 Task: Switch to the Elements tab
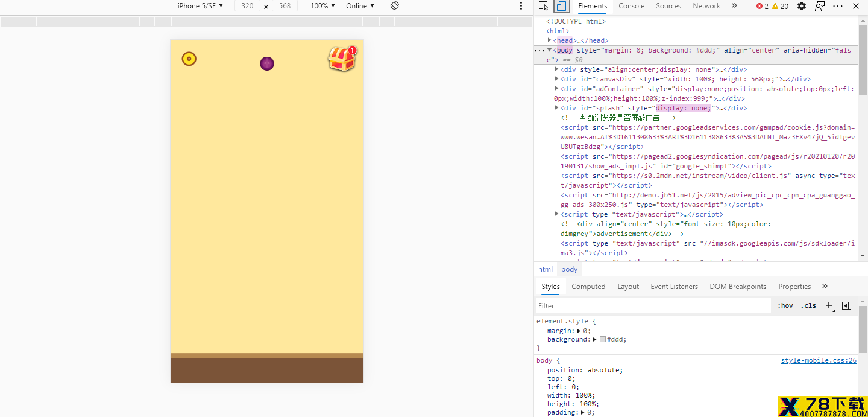click(x=593, y=6)
